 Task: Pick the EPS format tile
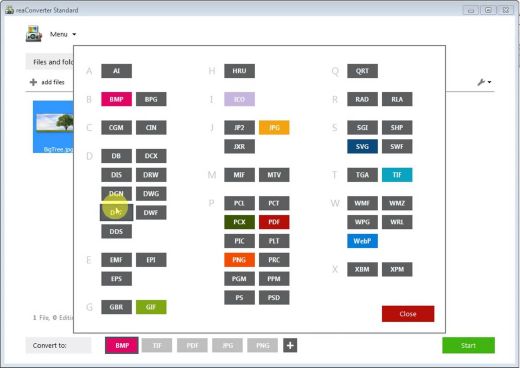[116, 279]
